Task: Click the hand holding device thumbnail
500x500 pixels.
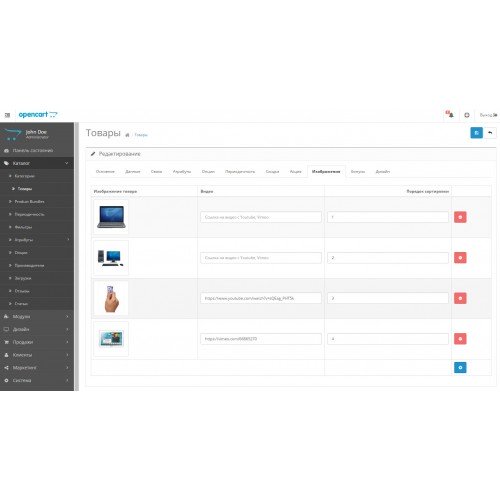Action: pos(111,298)
